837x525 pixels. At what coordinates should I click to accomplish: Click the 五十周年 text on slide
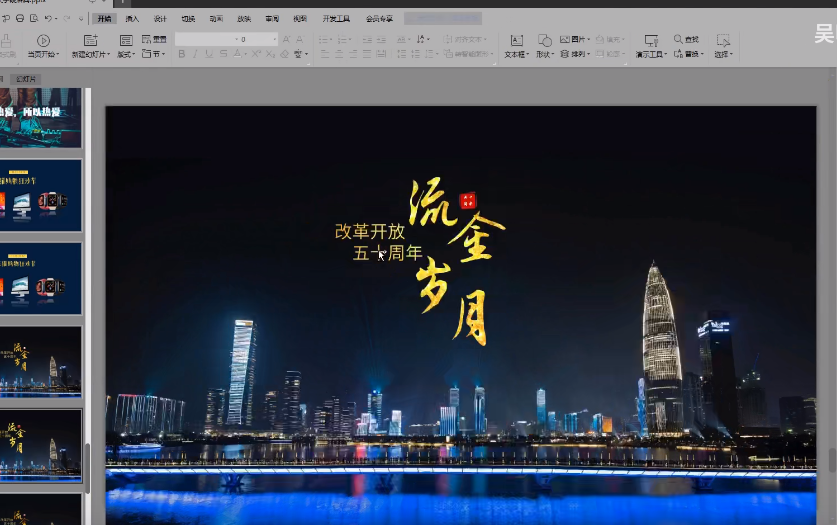[388, 253]
